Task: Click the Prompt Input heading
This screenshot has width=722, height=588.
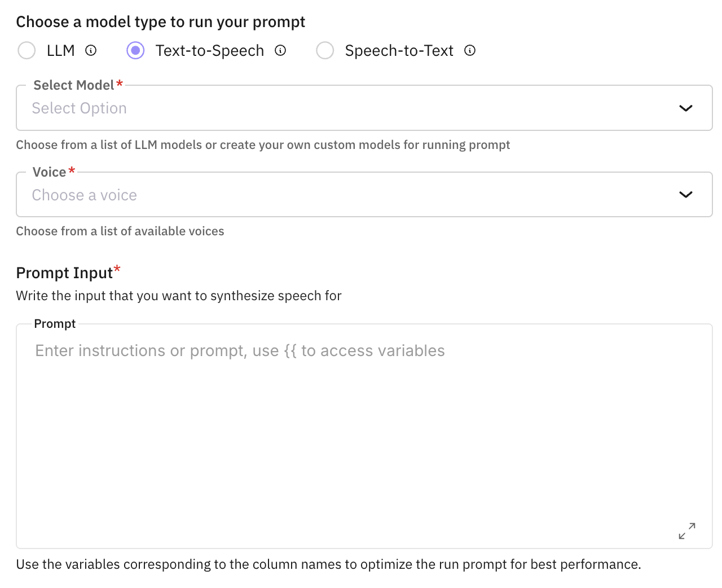Action: (63, 273)
